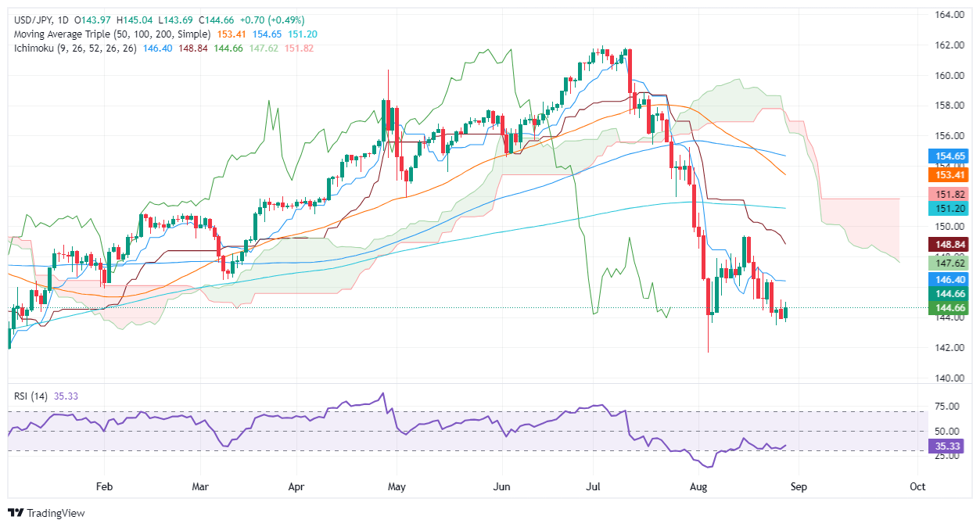Click the blue 146.40 price tag
The width and height of the screenshot is (980, 527).
click(946, 278)
